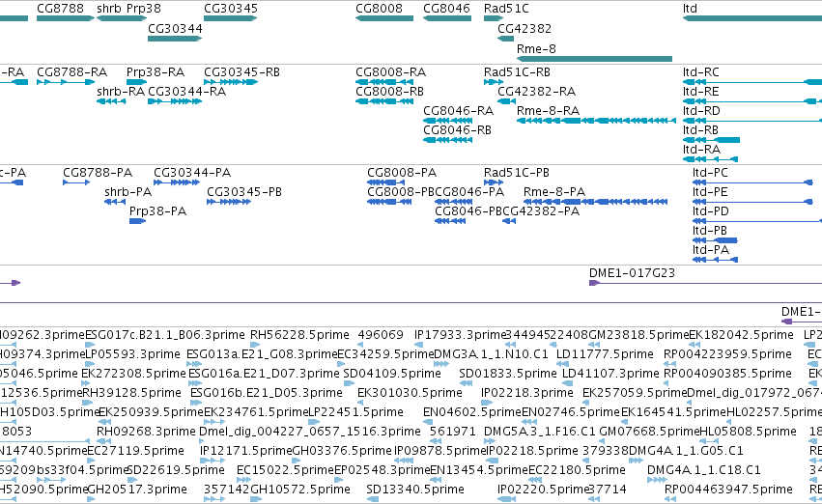Viewport: 822px width, 504px height.
Task: Open the CG30345-PB protein label
Action: (244, 192)
